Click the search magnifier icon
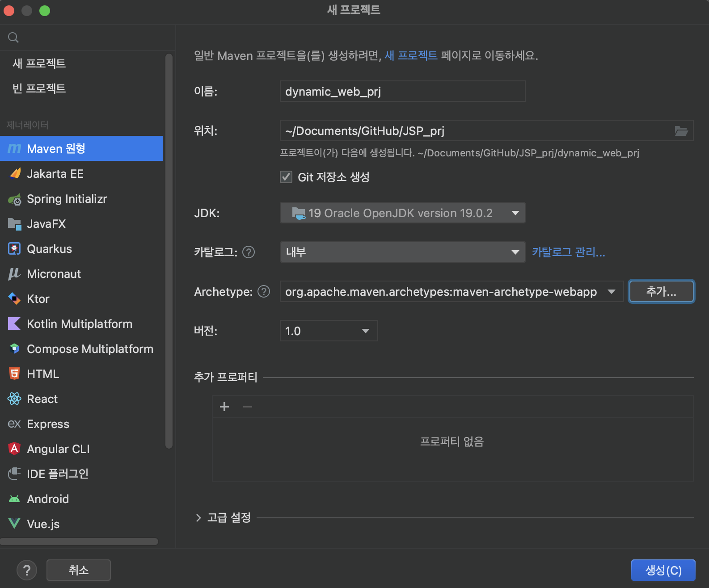Screen dimensions: 709x588 pyautogui.click(x=13, y=38)
